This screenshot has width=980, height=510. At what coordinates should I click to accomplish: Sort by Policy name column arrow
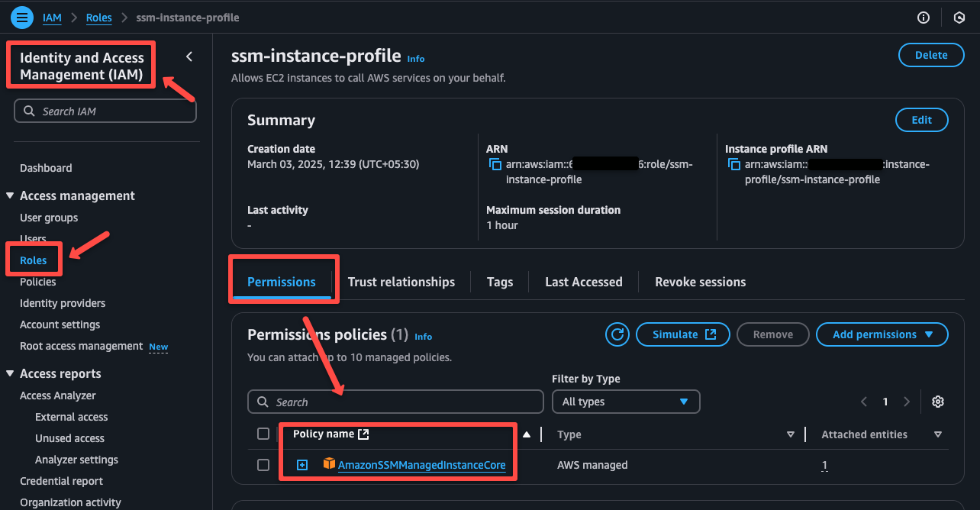click(527, 433)
